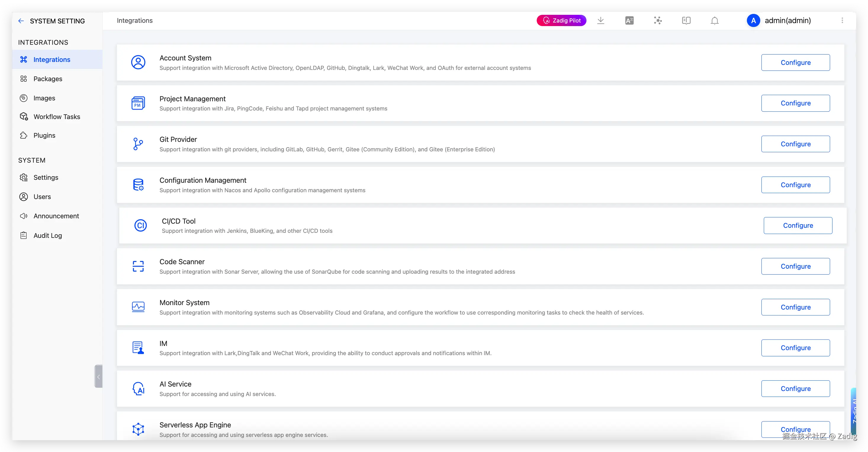The image size is (868, 452).
Task: Click the language translation icon
Action: (x=629, y=20)
